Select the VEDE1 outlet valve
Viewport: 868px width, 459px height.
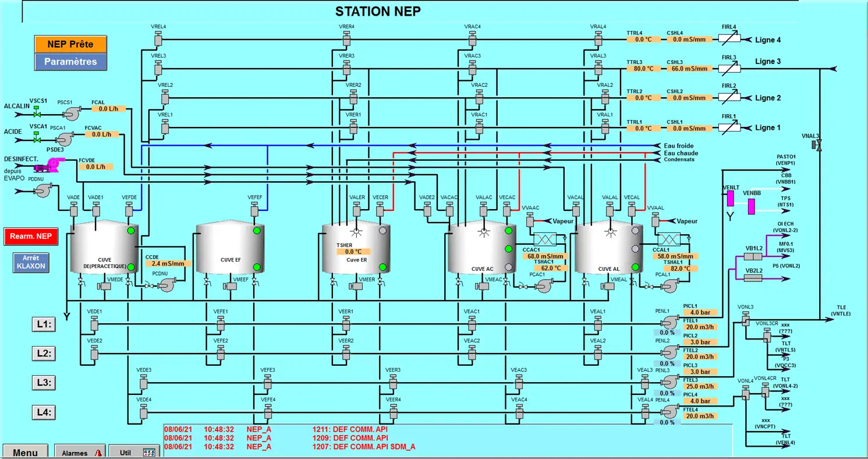[94, 323]
